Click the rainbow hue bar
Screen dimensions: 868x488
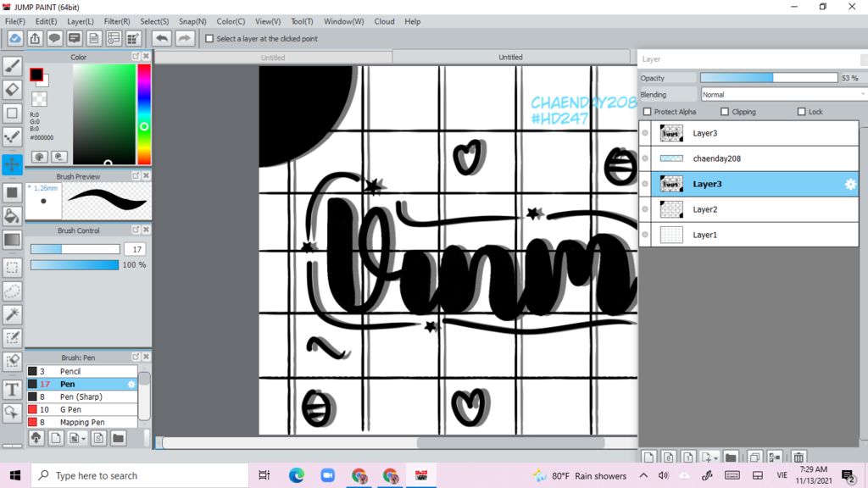pyautogui.click(x=144, y=114)
